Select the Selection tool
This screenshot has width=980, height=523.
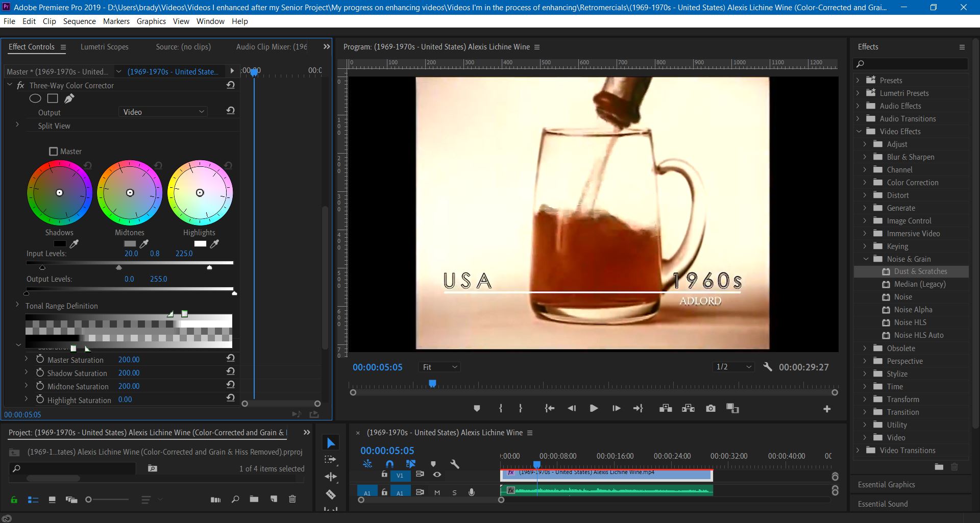(331, 443)
